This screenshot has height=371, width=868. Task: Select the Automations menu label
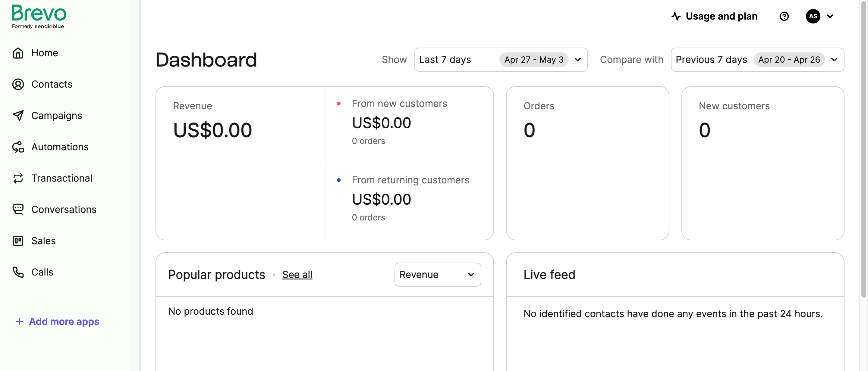point(60,147)
